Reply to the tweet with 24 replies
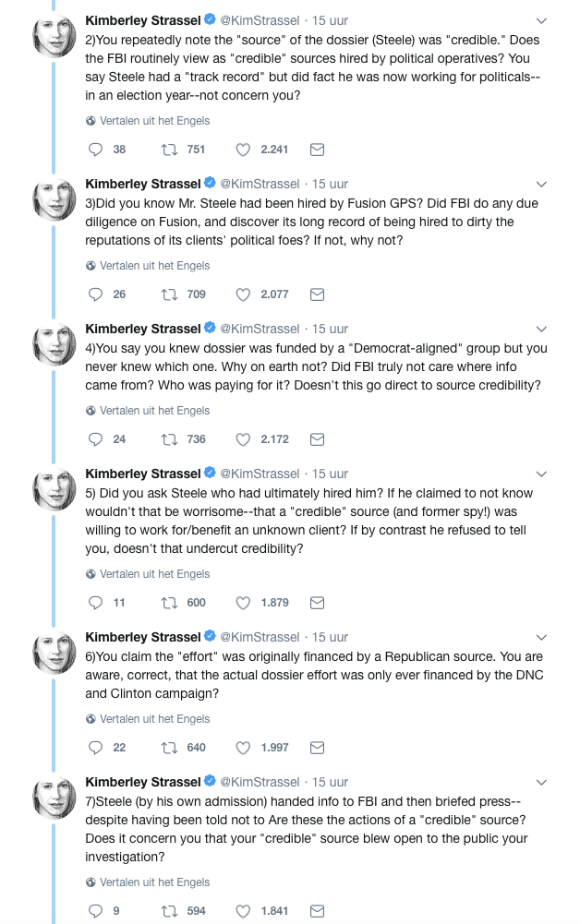Screen dimensions: 580x924 [96, 439]
